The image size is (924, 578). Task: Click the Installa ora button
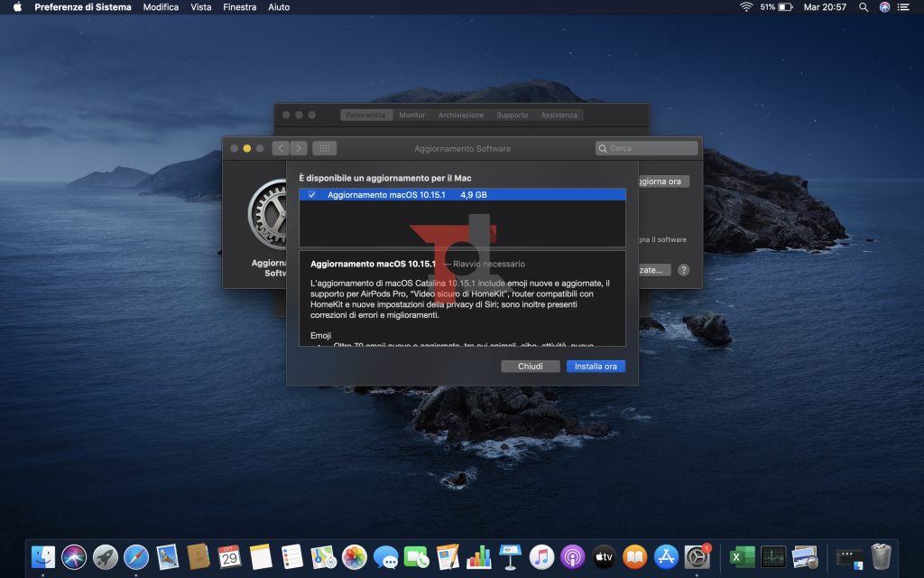click(x=596, y=367)
